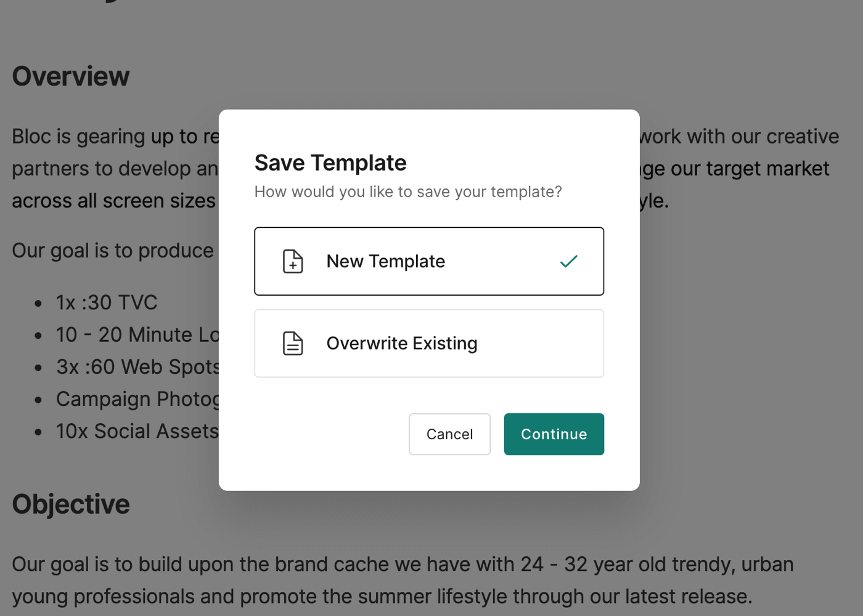Click the '10x Social Assets' list item

pyautogui.click(x=137, y=431)
